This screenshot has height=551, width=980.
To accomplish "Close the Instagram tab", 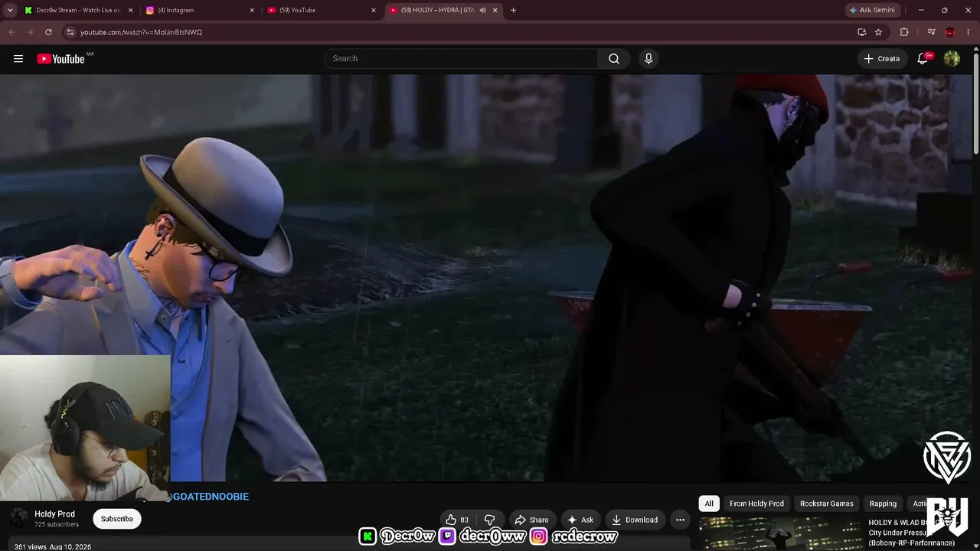I will [x=252, y=10].
